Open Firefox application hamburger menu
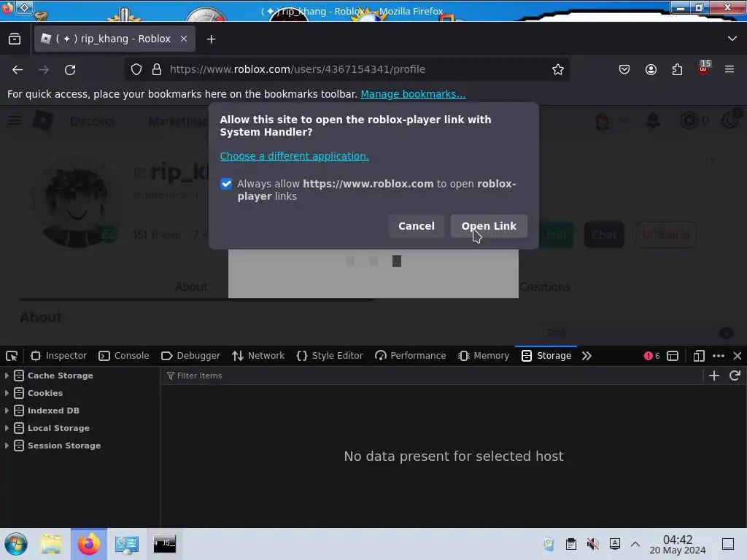The width and height of the screenshot is (747, 560). [729, 69]
